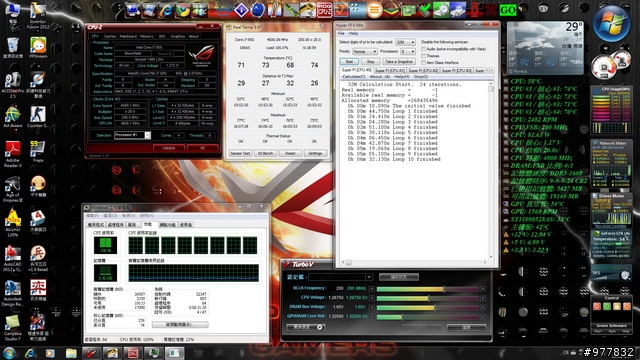The width and height of the screenshot is (640, 360).
Task: Click the OK button in CPU-Z
Action: [x=202, y=148]
